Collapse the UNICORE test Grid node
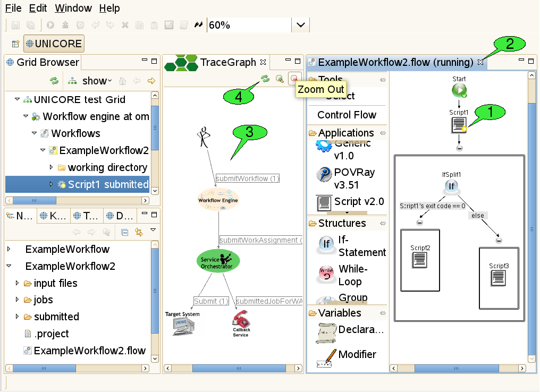Image resolution: width=540 pixels, height=392 pixels. (18, 99)
